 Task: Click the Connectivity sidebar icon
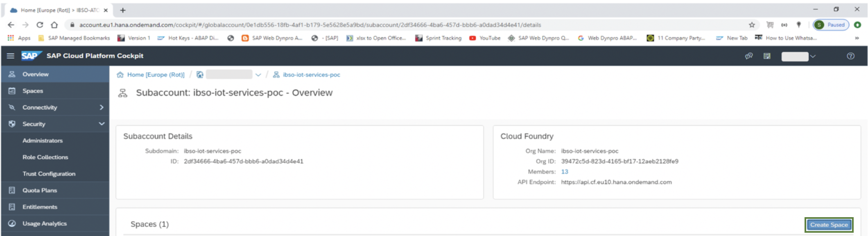coord(12,107)
